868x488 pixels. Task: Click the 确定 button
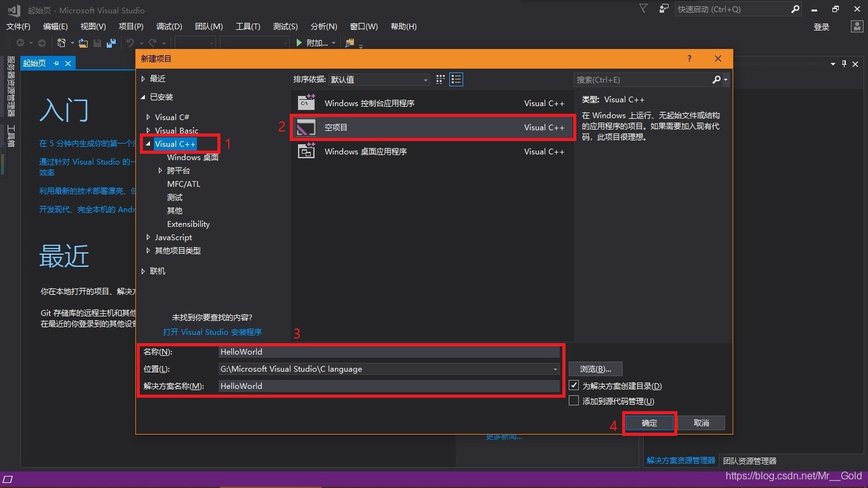(649, 423)
